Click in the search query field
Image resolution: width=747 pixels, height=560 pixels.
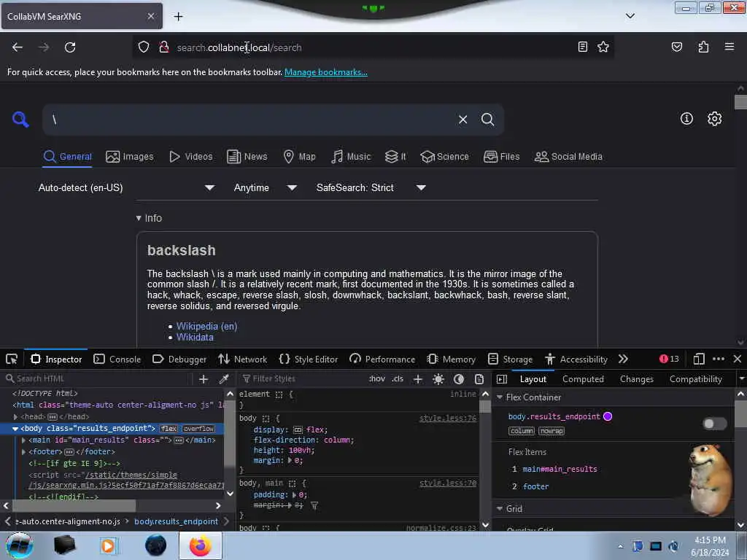[250, 120]
